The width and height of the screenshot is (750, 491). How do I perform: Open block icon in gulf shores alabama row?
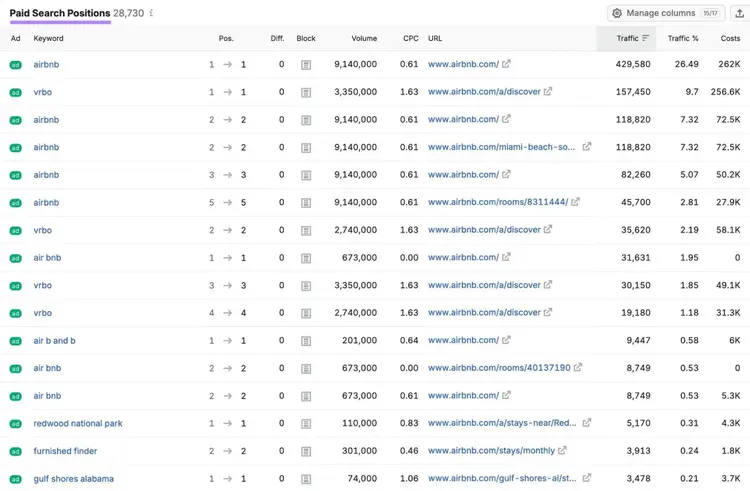306,479
